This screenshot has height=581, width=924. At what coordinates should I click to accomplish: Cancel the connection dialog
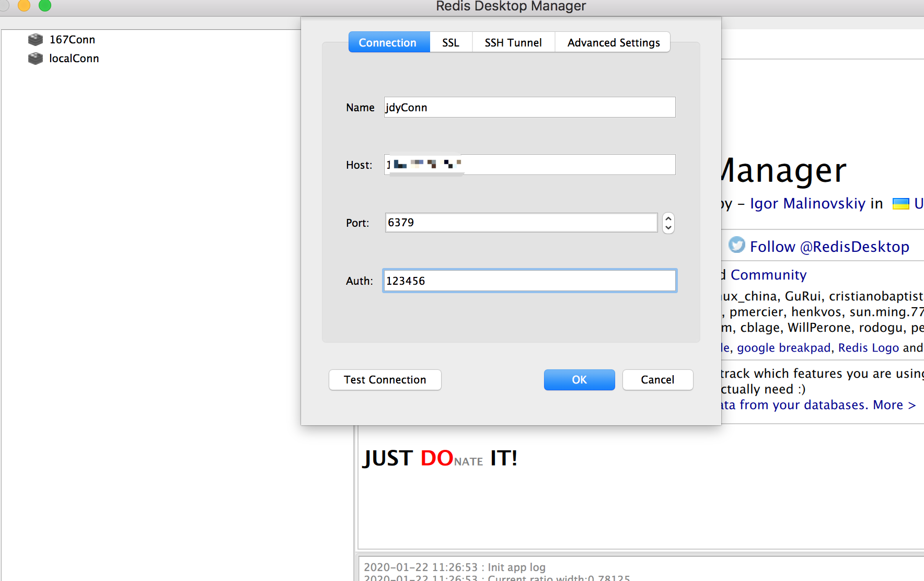657,380
